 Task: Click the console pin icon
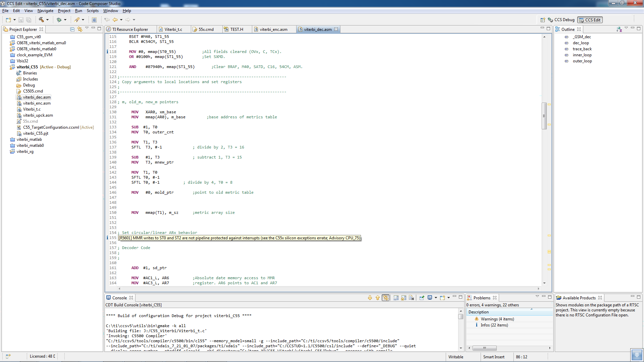pos(422,298)
